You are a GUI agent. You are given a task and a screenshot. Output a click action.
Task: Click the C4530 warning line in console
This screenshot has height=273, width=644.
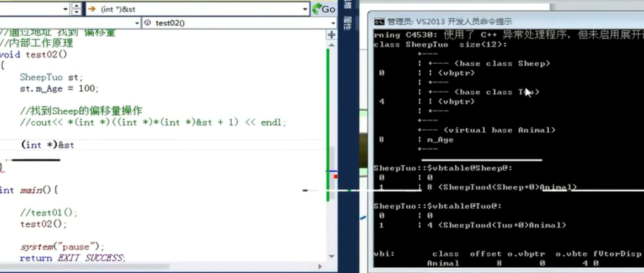point(509,35)
